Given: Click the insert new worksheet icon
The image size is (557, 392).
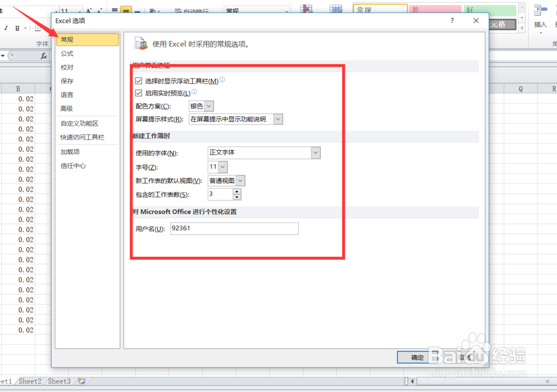Looking at the screenshot, I should (x=82, y=381).
